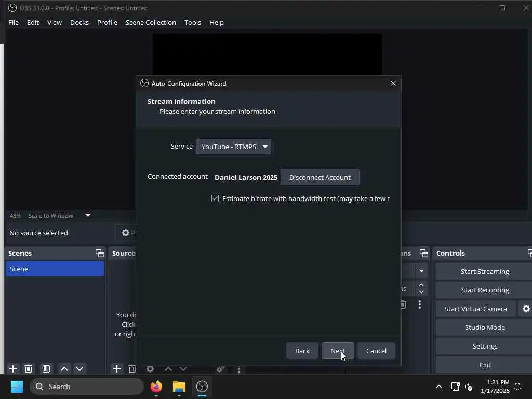Click Next in the wizard
The image size is (532, 399).
[x=338, y=351]
